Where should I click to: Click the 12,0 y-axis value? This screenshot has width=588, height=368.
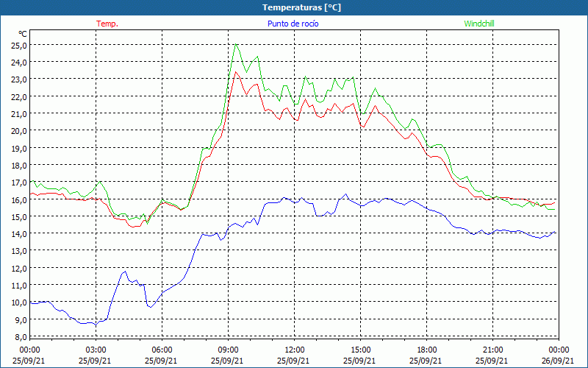point(19,269)
